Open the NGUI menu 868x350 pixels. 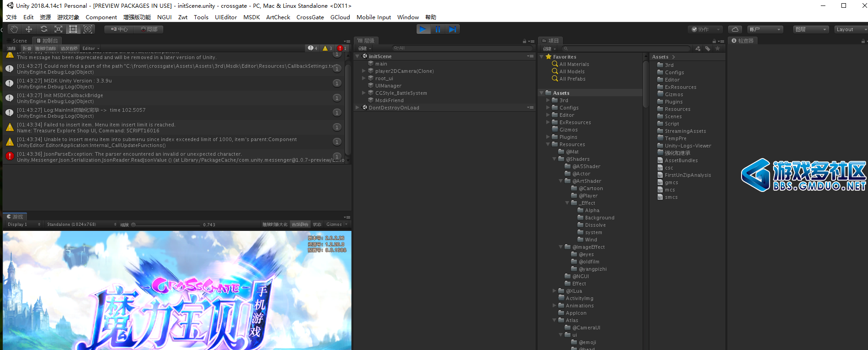[164, 17]
